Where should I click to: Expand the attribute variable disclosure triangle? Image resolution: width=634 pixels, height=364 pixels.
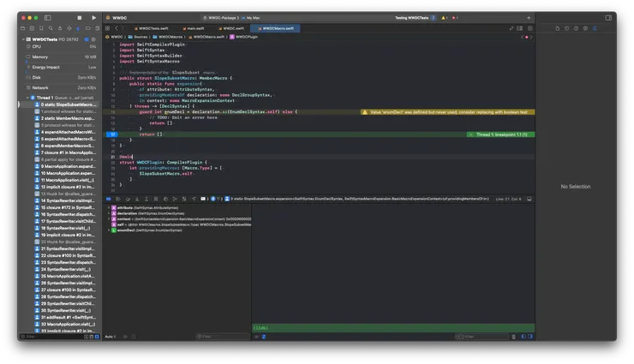pyautogui.click(x=108, y=208)
